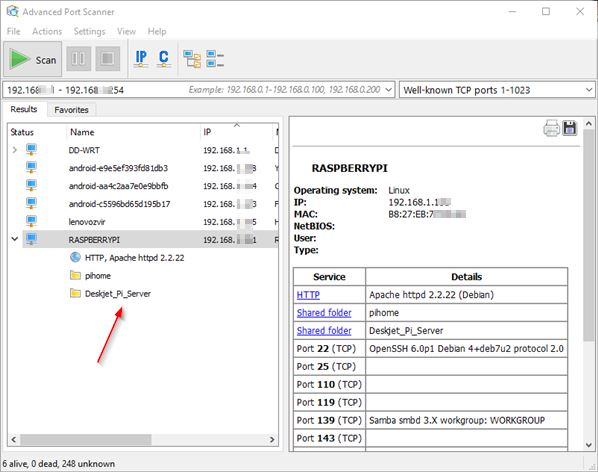Image resolution: width=598 pixels, height=472 pixels.
Task: Sort list by Name column header
Action: pos(133,132)
